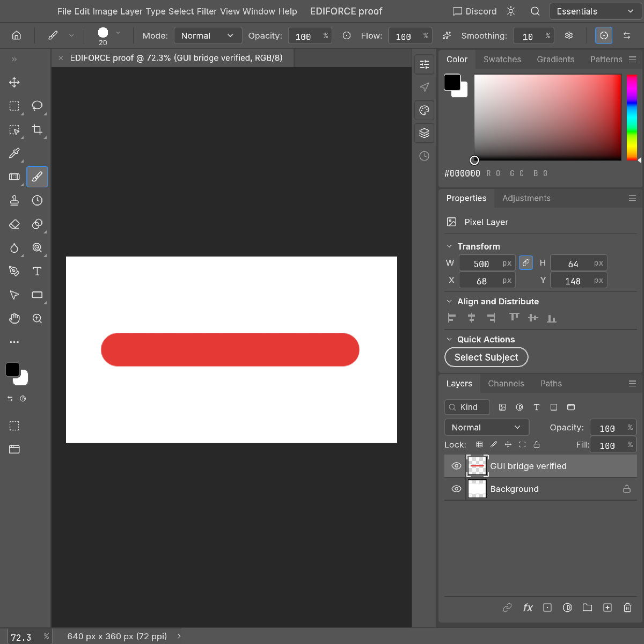Select the Type tool

click(x=37, y=271)
